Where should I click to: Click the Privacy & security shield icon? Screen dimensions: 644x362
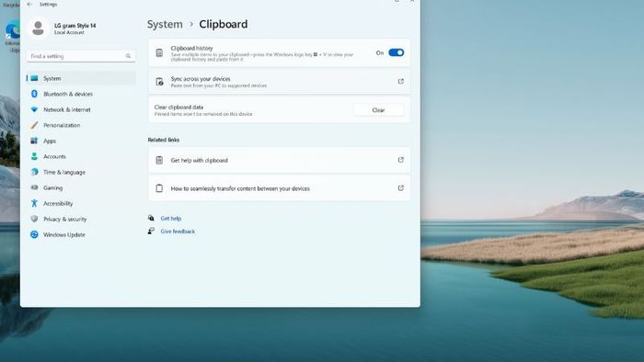point(34,219)
